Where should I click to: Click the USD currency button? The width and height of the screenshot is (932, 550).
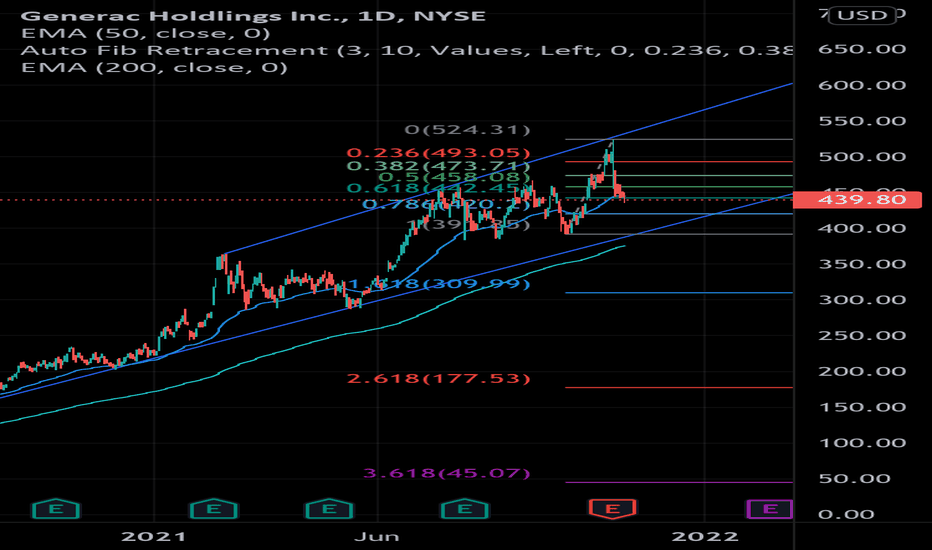[x=862, y=15]
